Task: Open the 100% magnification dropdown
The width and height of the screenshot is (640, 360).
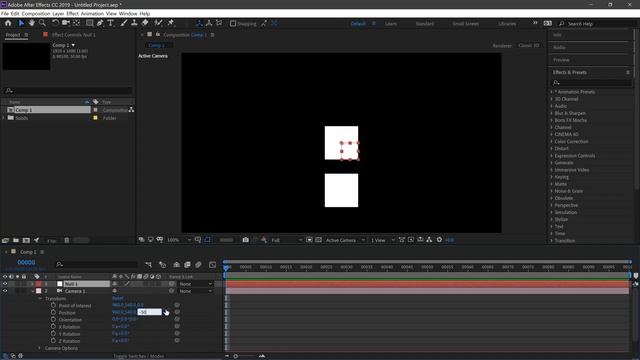Action: pos(179,240)
